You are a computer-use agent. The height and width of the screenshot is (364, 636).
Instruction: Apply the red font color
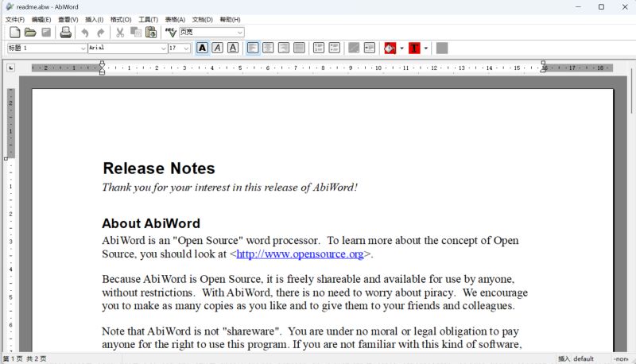click(414, 48)
